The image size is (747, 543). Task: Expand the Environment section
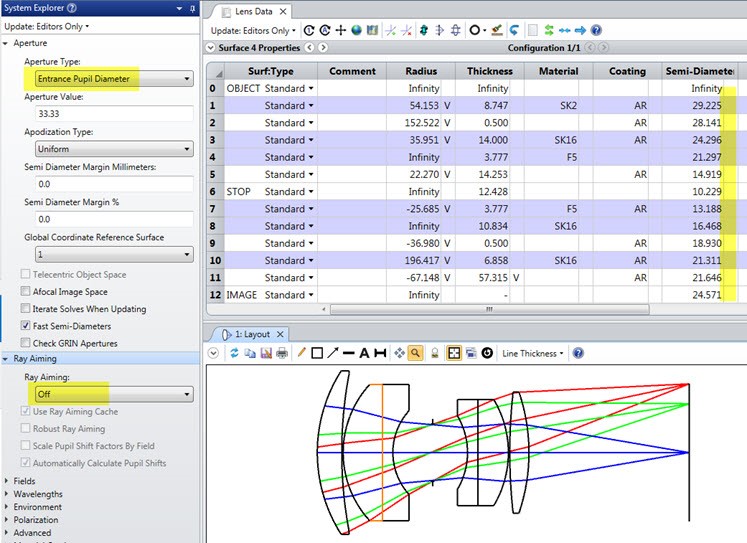coord(6,507)
